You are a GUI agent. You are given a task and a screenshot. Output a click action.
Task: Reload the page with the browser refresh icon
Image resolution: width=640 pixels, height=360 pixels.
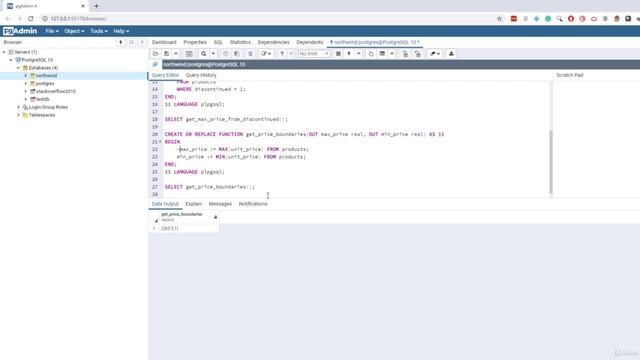click(31, 19)
